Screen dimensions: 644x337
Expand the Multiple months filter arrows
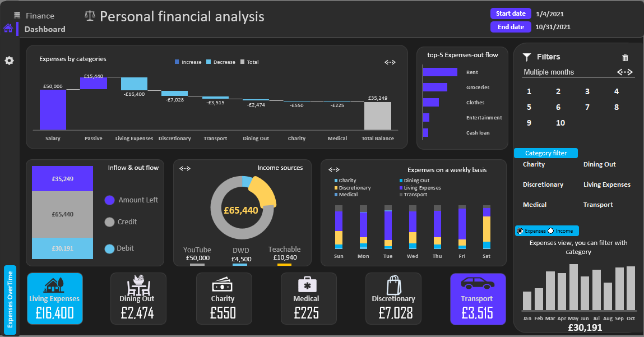[624, 72]
